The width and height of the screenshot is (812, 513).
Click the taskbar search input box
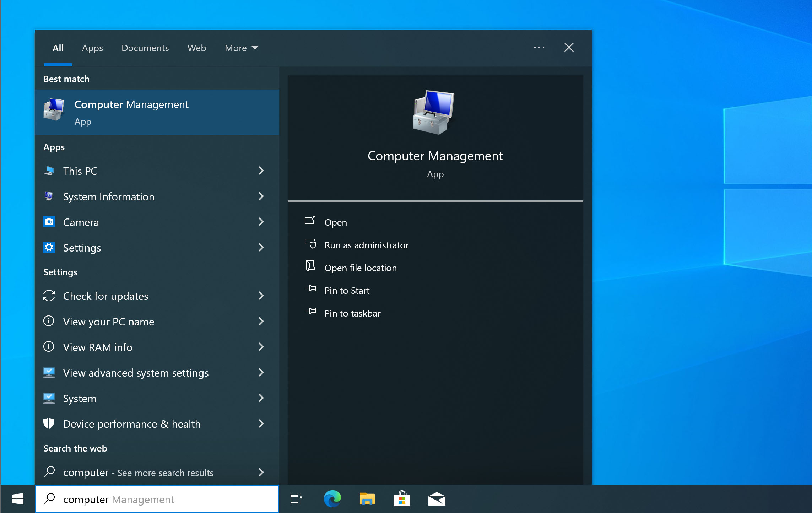[x=157, y=499]
